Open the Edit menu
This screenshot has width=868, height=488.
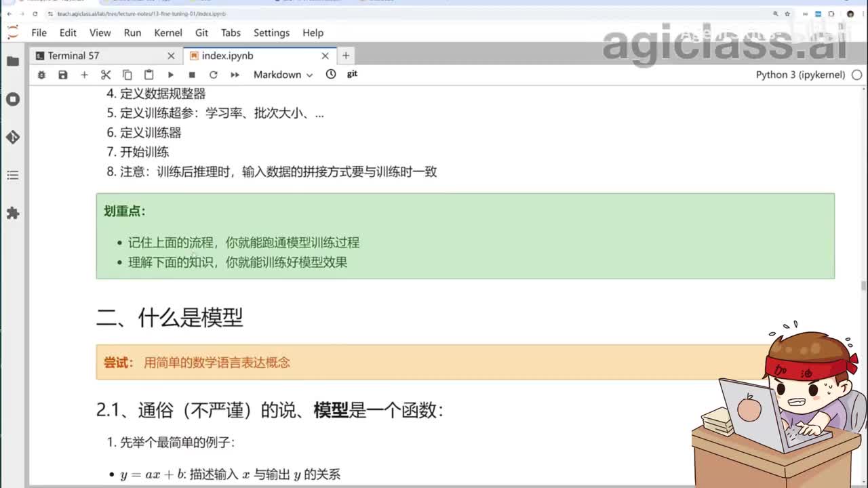(x=68, y=33)
